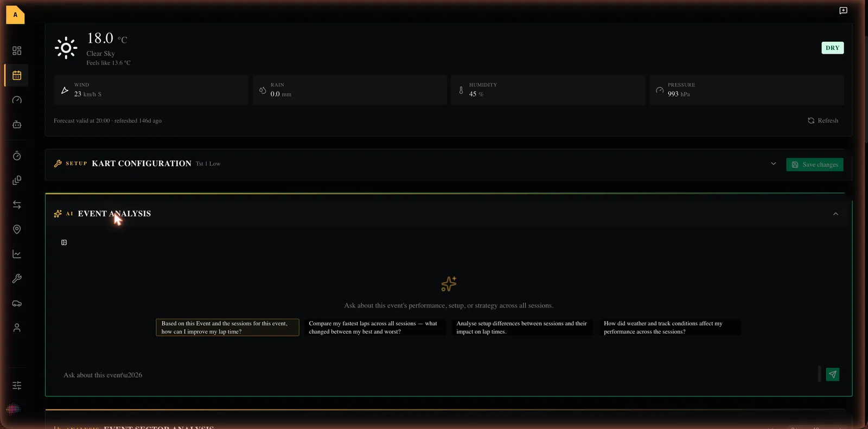The image size is (868, 429).
Task: Select the "Compare my fastest laps" suggestion
Action: click(x=375, y=328)
